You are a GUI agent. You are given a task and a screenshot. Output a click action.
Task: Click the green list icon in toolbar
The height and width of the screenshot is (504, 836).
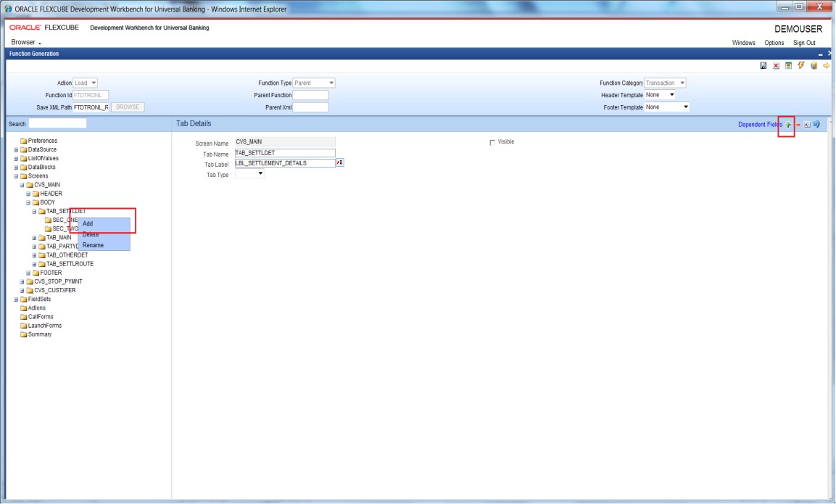click(x=788, y=65)
